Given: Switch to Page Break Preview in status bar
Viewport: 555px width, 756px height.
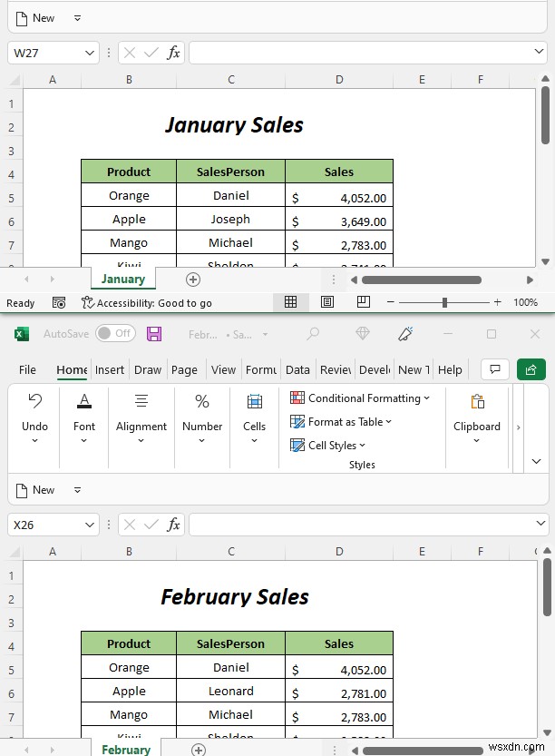Looking at the screenshot, I should pos(362,302).
